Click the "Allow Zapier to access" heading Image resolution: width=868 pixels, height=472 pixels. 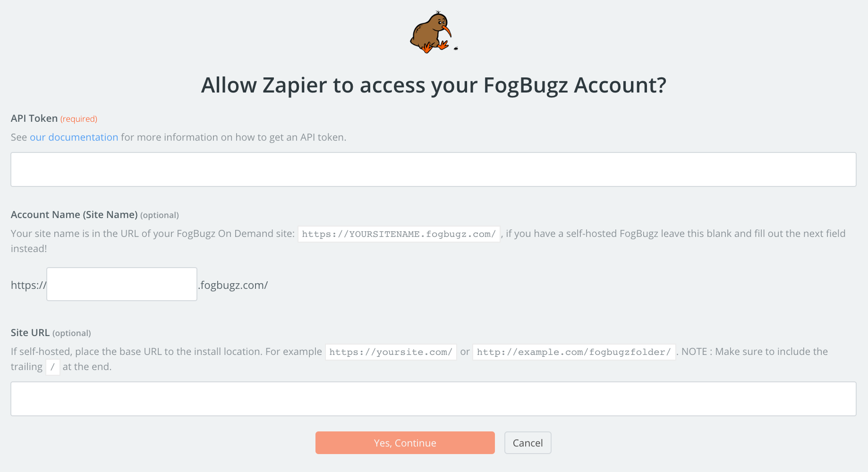point(434,85)
